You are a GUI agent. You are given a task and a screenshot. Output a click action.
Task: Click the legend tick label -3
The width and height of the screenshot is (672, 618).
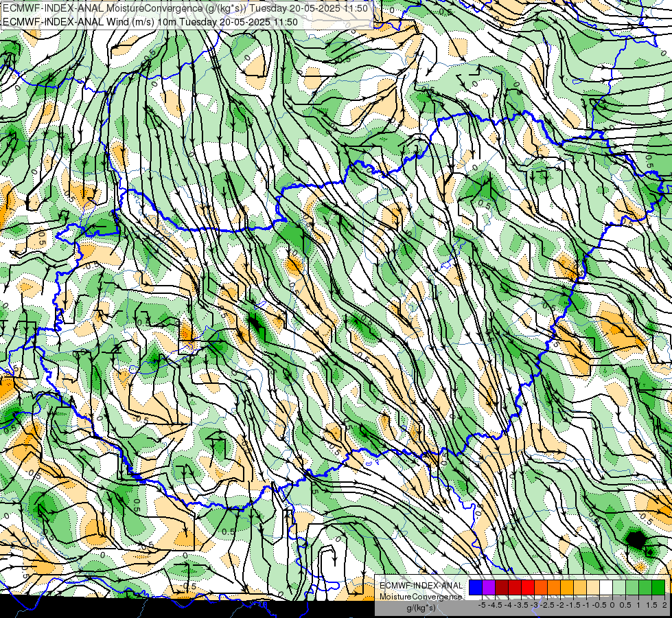pos(535,605)
